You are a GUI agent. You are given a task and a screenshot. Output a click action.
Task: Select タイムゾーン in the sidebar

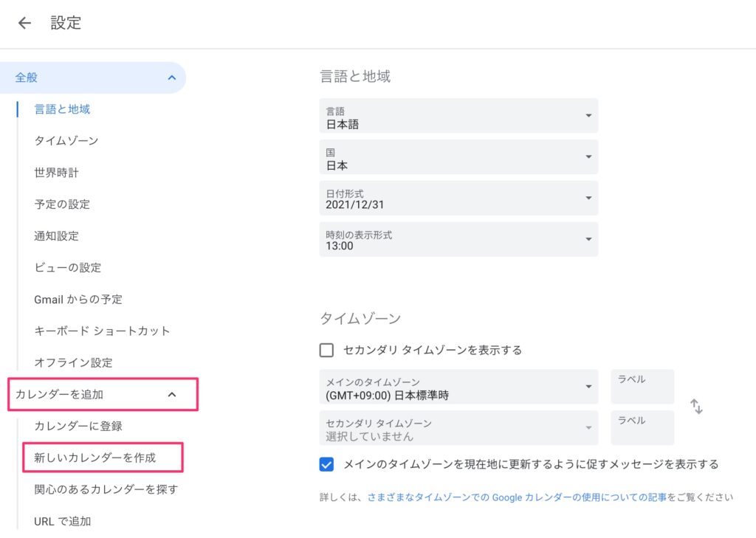click(x=66, y=141)
